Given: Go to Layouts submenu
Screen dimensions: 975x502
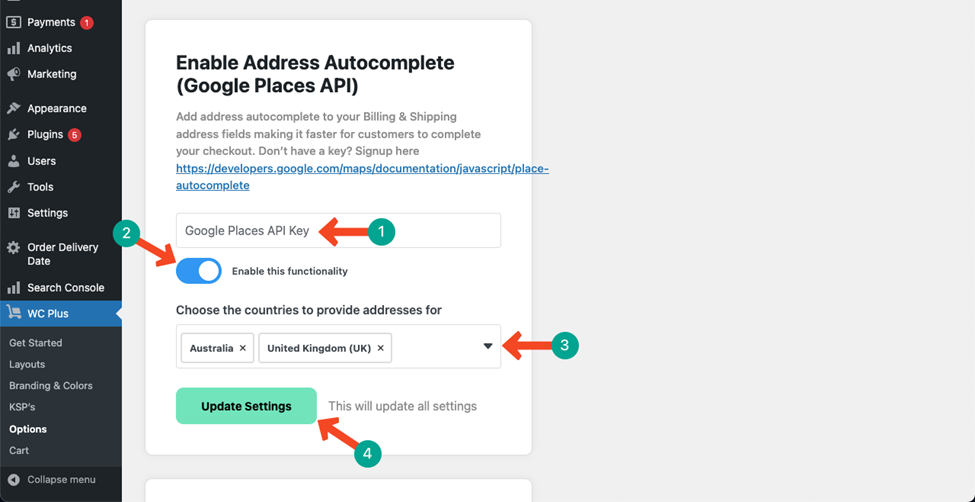Looking at the screenshot, I should pyautogui.click(x=27, y=365).
